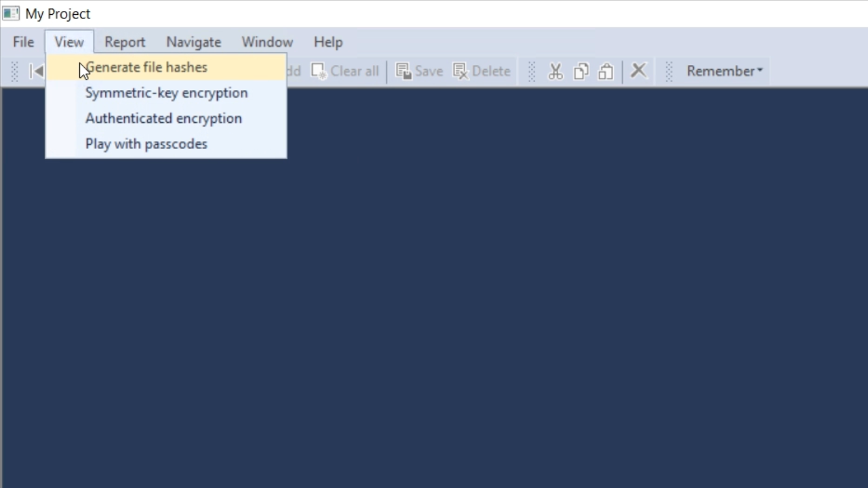The width and height of the screenshot is (868, 488).
Task: Click the My Project window icon
Action: pos(11,14)
